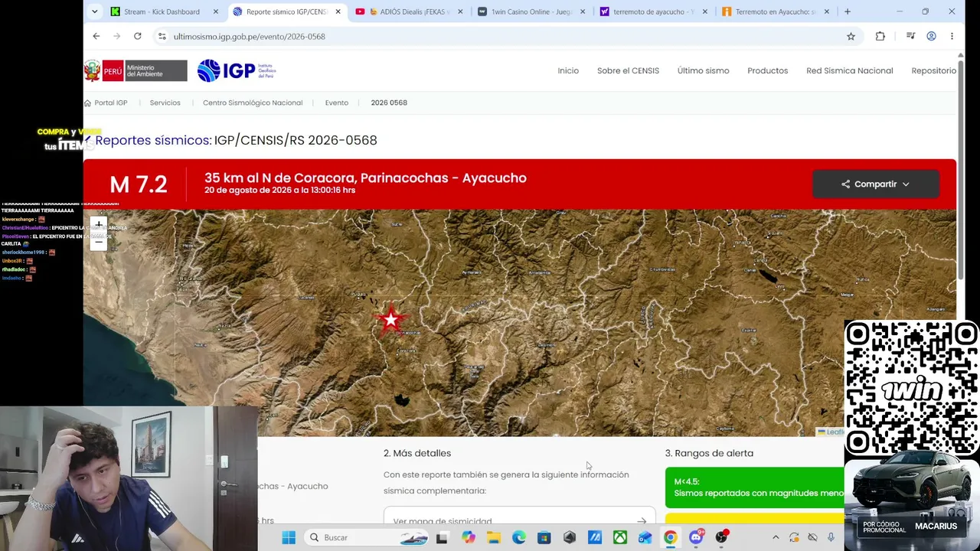Switch to Google Chrome in the taskbar
Image resolution: width=980 pixels, height=551 pixels.
[x=670, y=537]
